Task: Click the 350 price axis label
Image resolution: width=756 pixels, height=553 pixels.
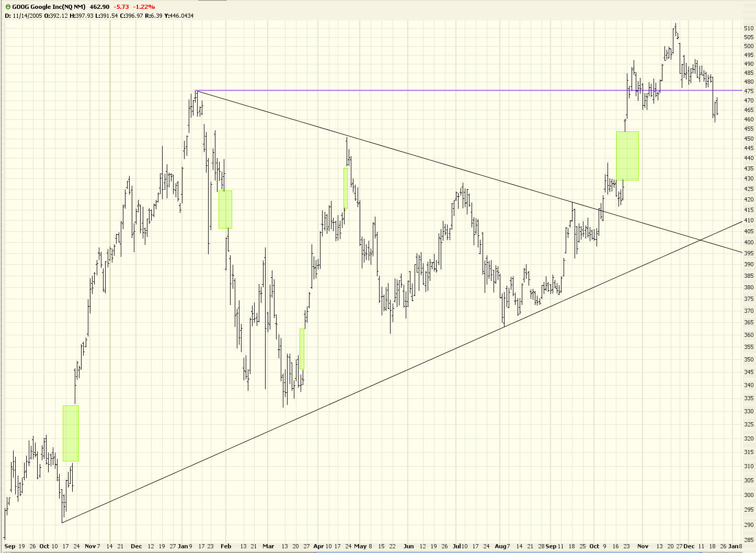Action: pyautogui.click(x=749, y=359)
